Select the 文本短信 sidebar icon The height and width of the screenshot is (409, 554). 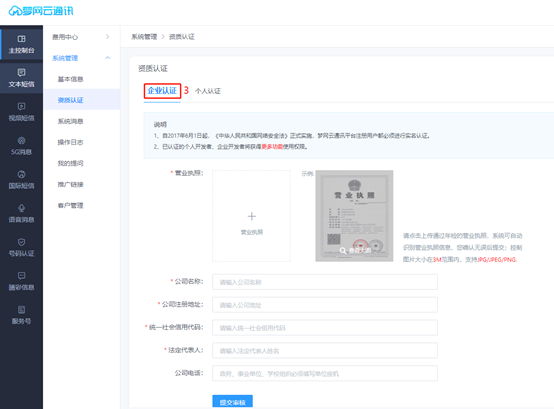tap(21, 72)
